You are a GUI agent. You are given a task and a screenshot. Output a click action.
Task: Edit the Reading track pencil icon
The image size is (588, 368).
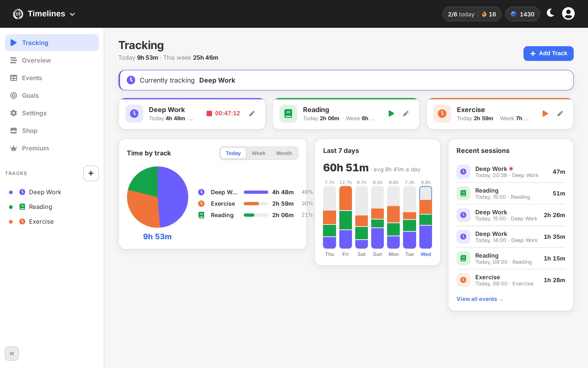coord(406,113)
